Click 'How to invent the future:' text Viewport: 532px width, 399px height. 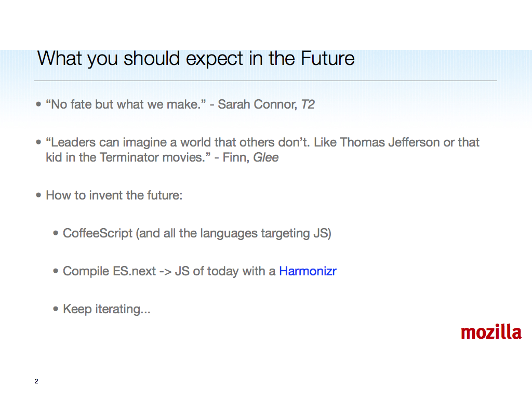pyautogui.click(x=114, y=195)
